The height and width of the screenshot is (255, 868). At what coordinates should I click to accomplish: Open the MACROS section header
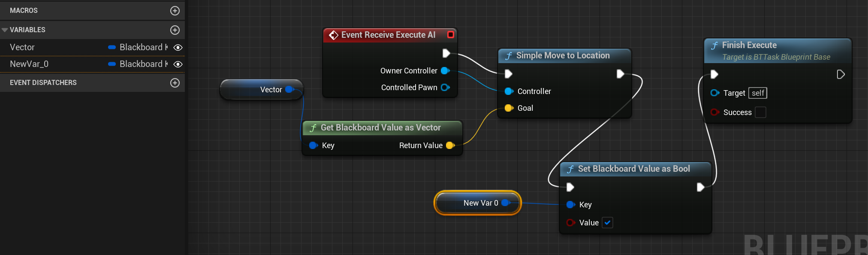pyautogui.click(x=92, y=11)
